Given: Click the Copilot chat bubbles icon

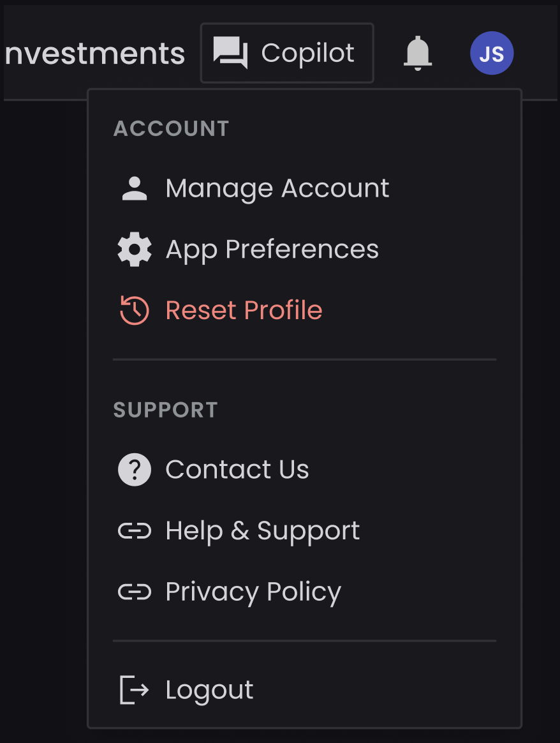Looking at the screenshot, I should point(230,52).
